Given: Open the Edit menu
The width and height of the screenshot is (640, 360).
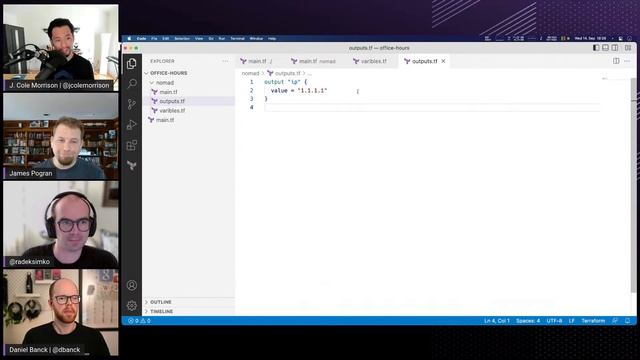Looking at the screenshot, I should pos(166,38).
